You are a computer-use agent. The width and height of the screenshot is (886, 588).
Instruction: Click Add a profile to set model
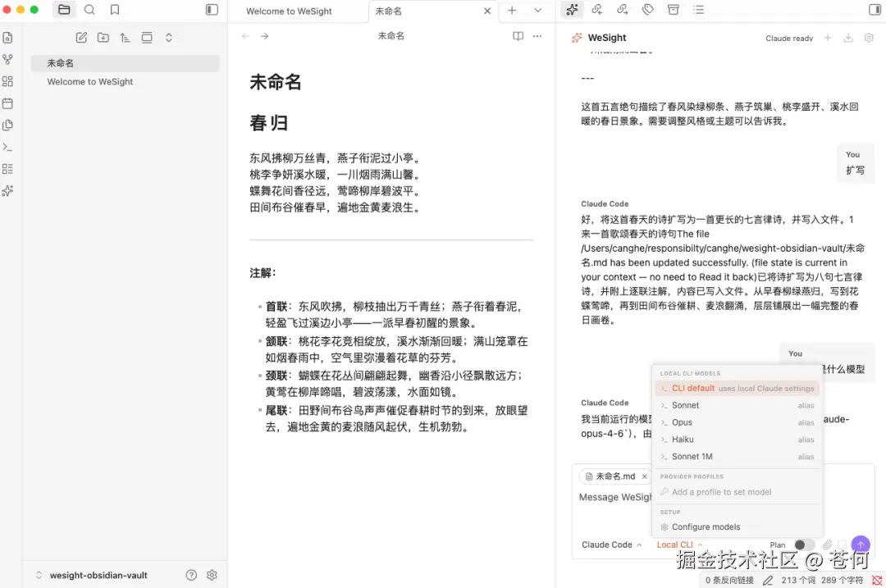point(737,492)
